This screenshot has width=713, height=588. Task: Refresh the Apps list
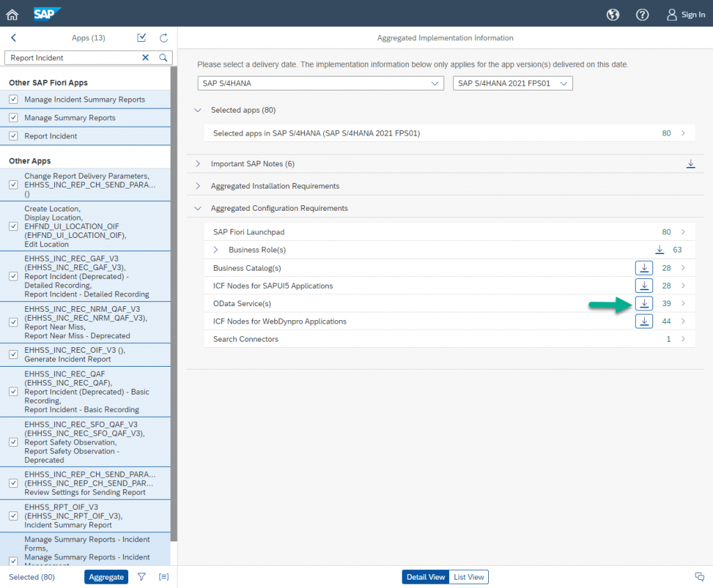coord(164,38)
